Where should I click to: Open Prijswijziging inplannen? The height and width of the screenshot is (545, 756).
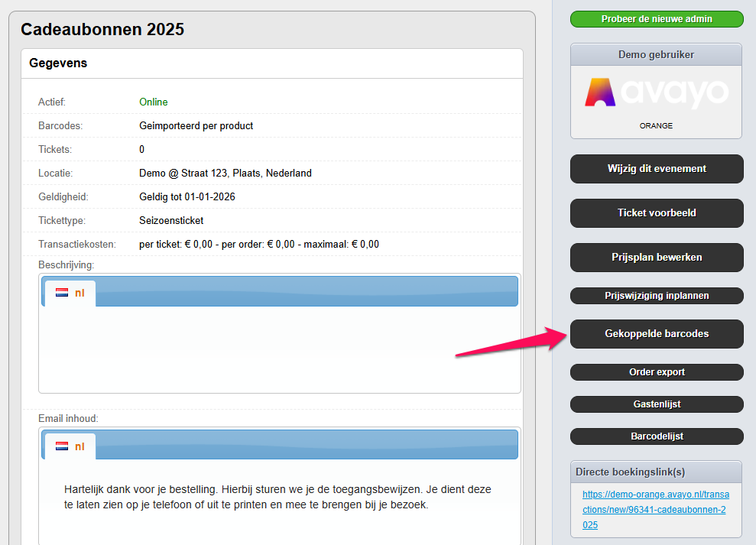pyautogui.click(x=657, y=296)
